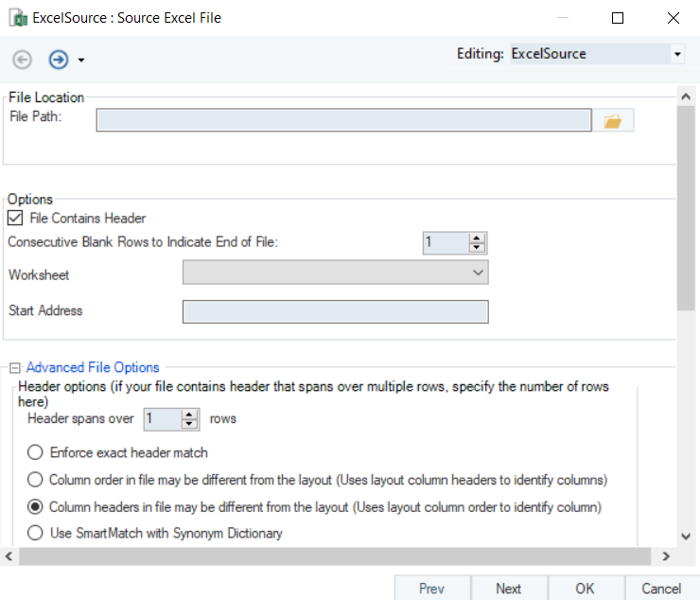Select Enforce exact header match option
Viewport: 700px width, 600px height.
click(x=36, y=452)
